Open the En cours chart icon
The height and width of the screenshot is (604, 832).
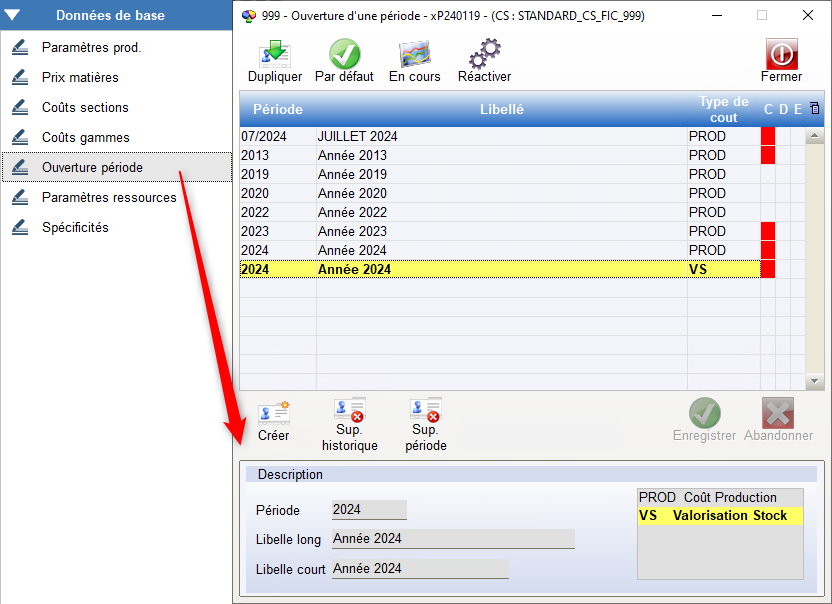coord(414,55)
